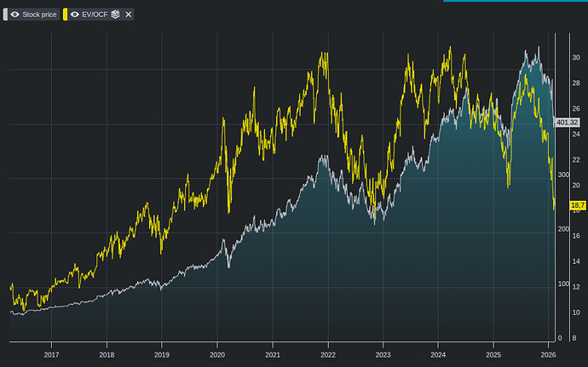Click the 2024 label on time axis

click(x=438, y=355)
